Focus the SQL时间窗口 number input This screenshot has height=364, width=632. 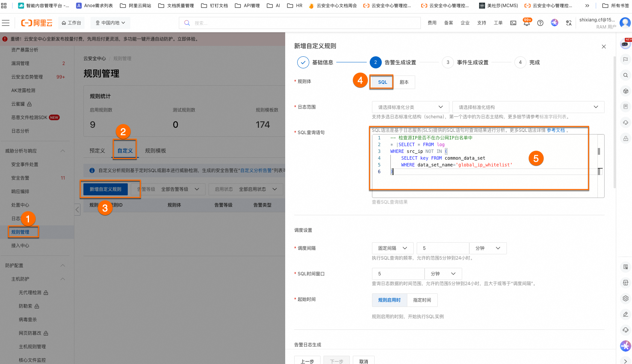coord(398,274)
